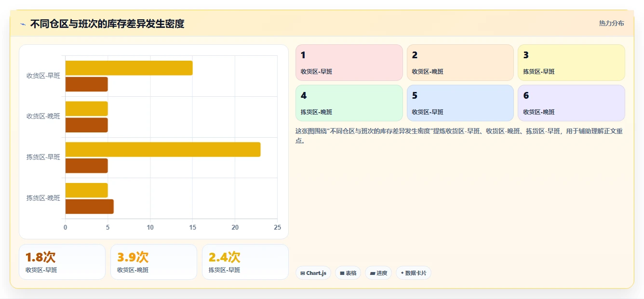Viewport: 644px width, 299px height.
Task: Click the lightning icon beside the title
Action: coord(23,24)
